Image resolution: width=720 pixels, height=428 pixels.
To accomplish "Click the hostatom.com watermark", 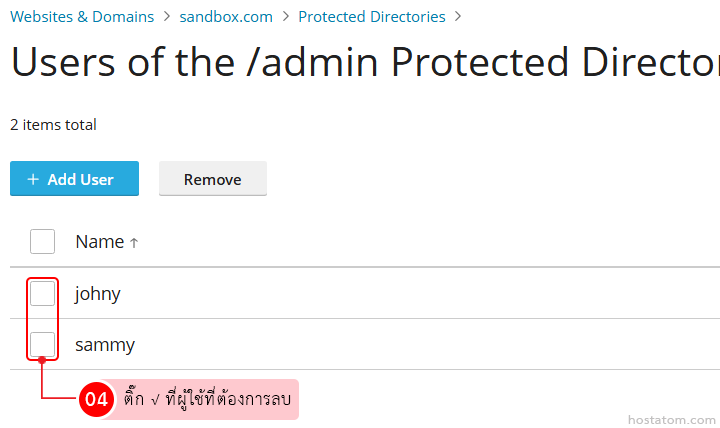I will pyautogui.click(x=671, y=419).
